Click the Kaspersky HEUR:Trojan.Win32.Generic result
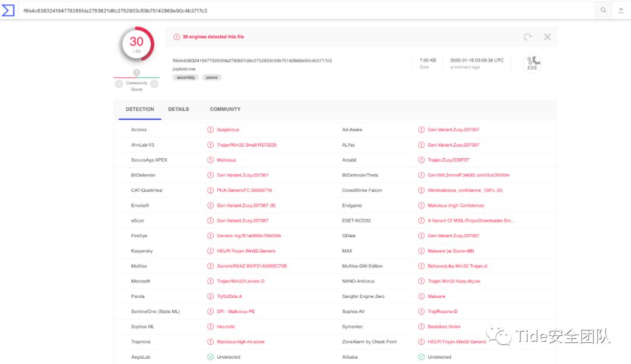Viewport: 631px width, 364px height. 246,251
